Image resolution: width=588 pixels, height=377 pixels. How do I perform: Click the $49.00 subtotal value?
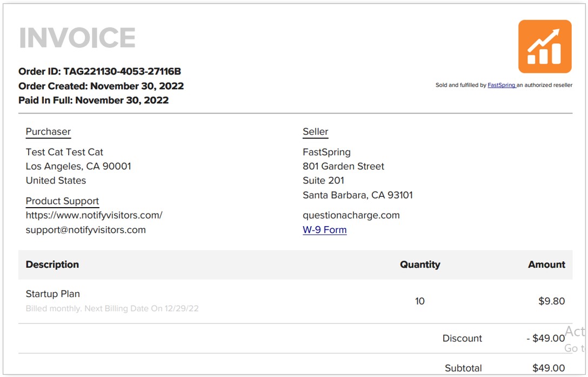(x=549, y=368)
